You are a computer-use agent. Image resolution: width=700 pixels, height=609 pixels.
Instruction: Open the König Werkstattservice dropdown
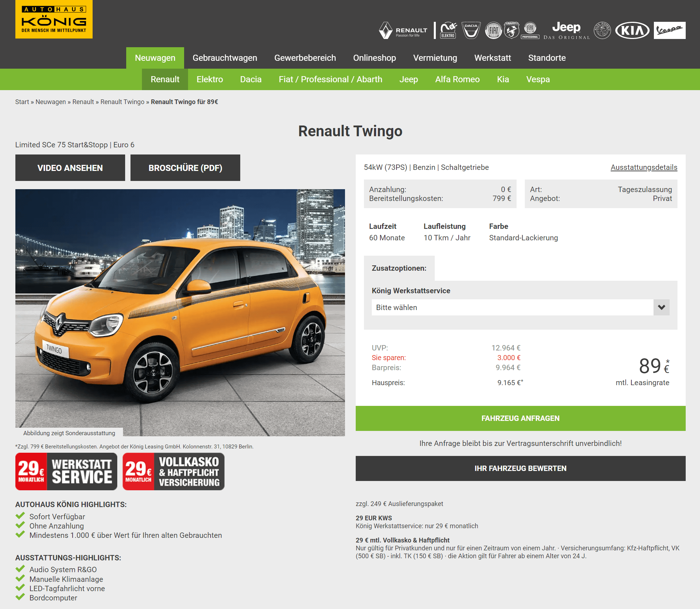coord(520,308)
